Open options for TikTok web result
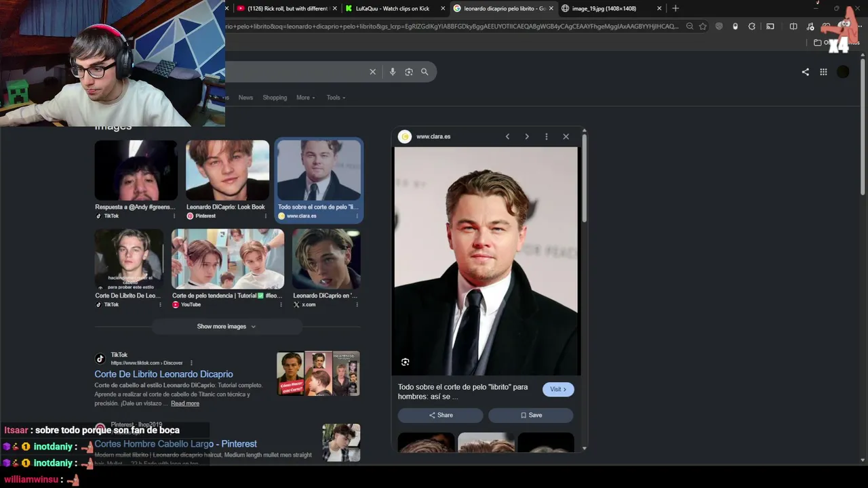Image resolution: width=868 pixels, height=488 pixels. [191, 363]
